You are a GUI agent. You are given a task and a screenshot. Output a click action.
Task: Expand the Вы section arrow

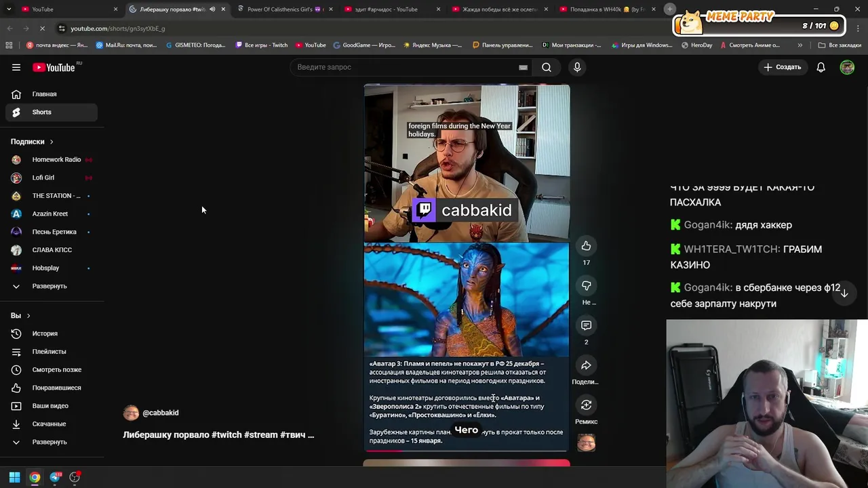pyautogui.click(x=28, y=316)
